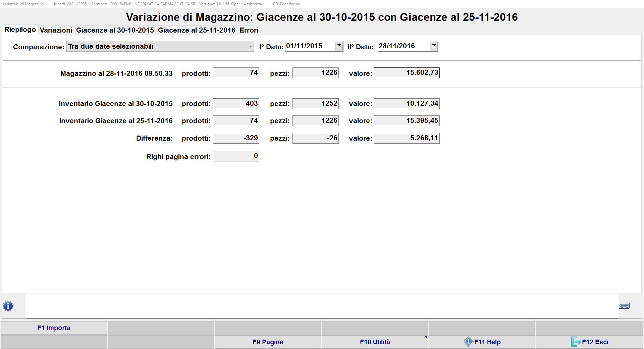Switch to the Variazioni tab
Viewport: 644px width, 349px height.
point(56,30)
